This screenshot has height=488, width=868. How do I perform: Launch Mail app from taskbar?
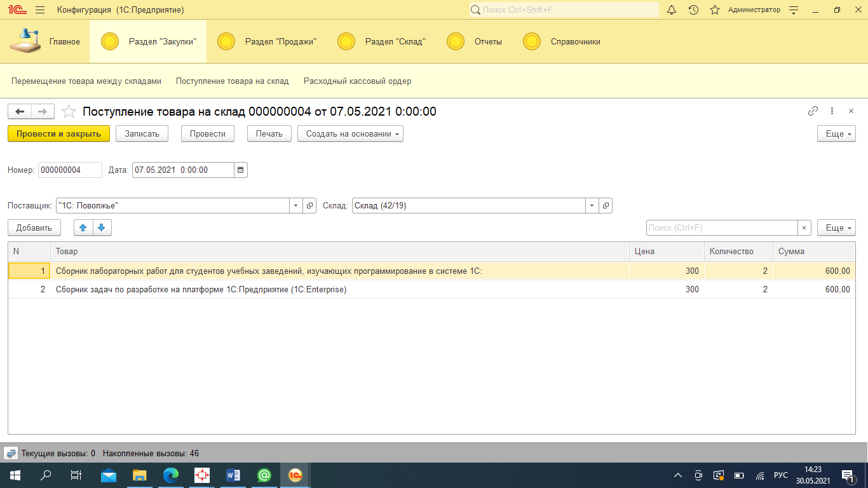point(109,475)
